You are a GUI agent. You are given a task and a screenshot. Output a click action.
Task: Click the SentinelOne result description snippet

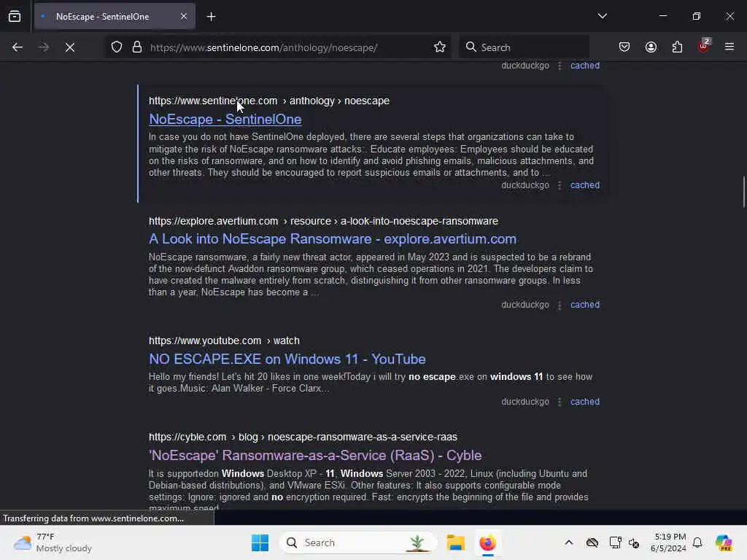371,155
